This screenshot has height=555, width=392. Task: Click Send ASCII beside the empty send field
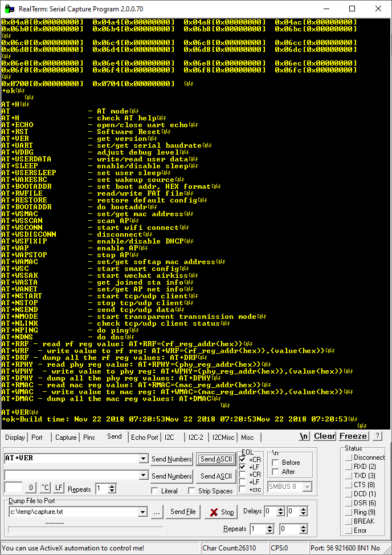[x=216, y=476]
